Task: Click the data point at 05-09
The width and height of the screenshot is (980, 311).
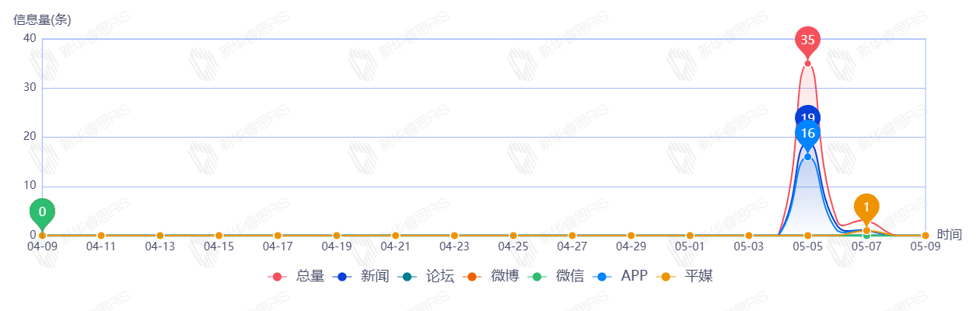Action: (x=926, y=236)
